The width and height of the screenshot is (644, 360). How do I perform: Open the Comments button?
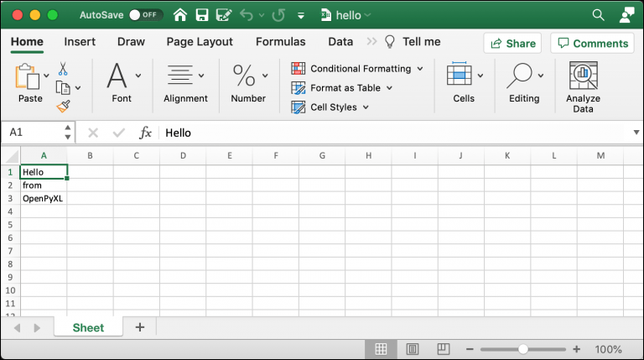point(593,43)
